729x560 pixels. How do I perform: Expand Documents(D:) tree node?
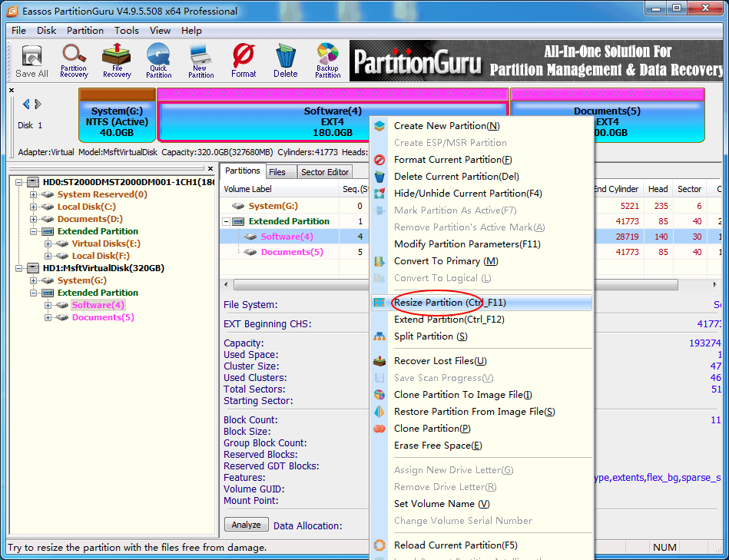point(33,219)
